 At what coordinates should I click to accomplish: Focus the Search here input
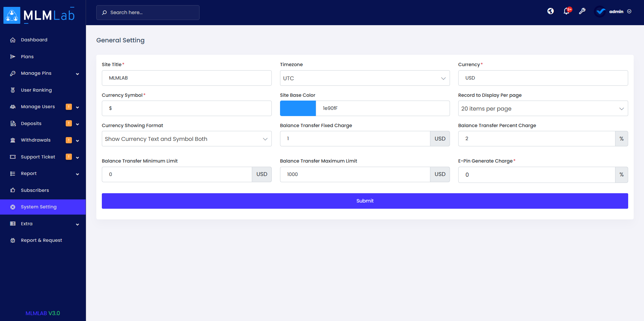148,12
